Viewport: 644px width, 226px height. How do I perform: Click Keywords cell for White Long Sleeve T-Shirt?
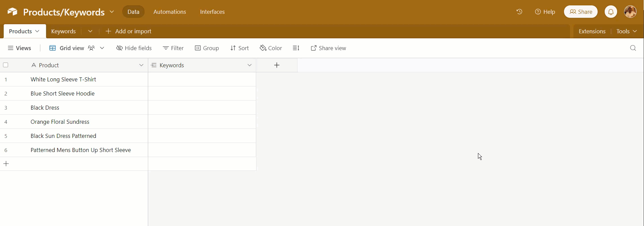pos(202,79)
